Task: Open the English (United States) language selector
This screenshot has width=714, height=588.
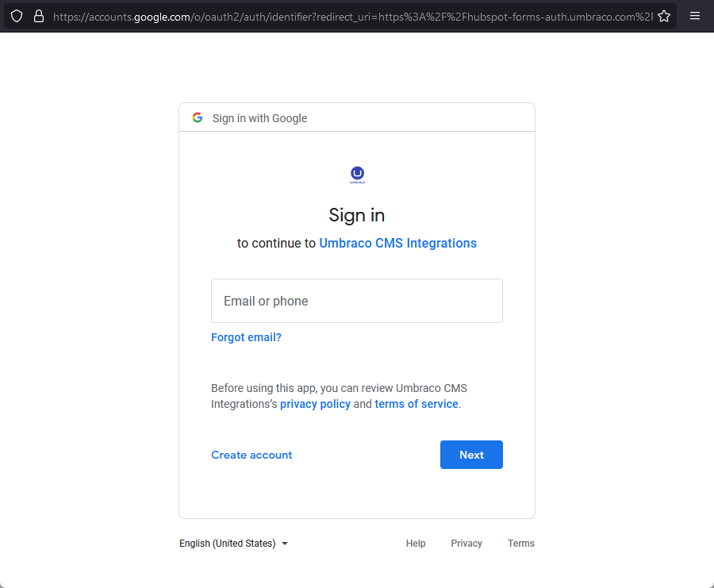Action: (x=228, y=544)
